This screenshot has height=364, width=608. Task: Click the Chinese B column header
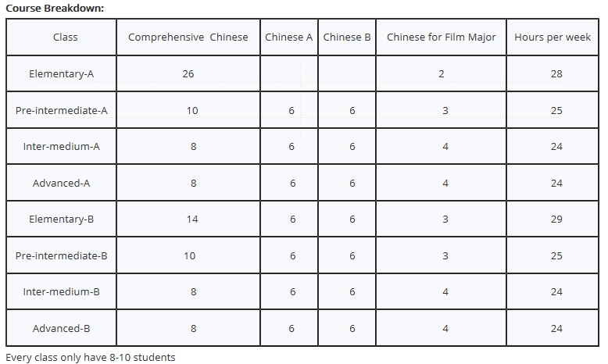(347, 37)
